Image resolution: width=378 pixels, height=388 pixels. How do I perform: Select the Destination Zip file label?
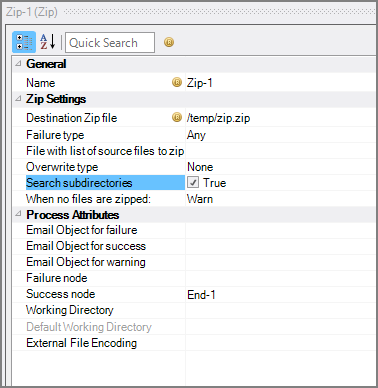point(72,118)
